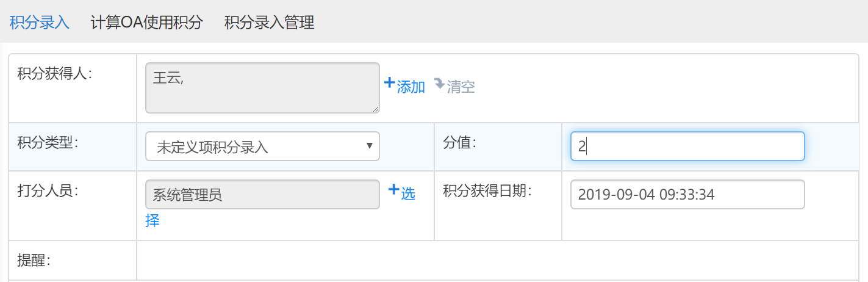Click the 打分人员 field showing 系统管理员
Image resolution: width=868 pixels, height=282 pixels.
point(262,195)
